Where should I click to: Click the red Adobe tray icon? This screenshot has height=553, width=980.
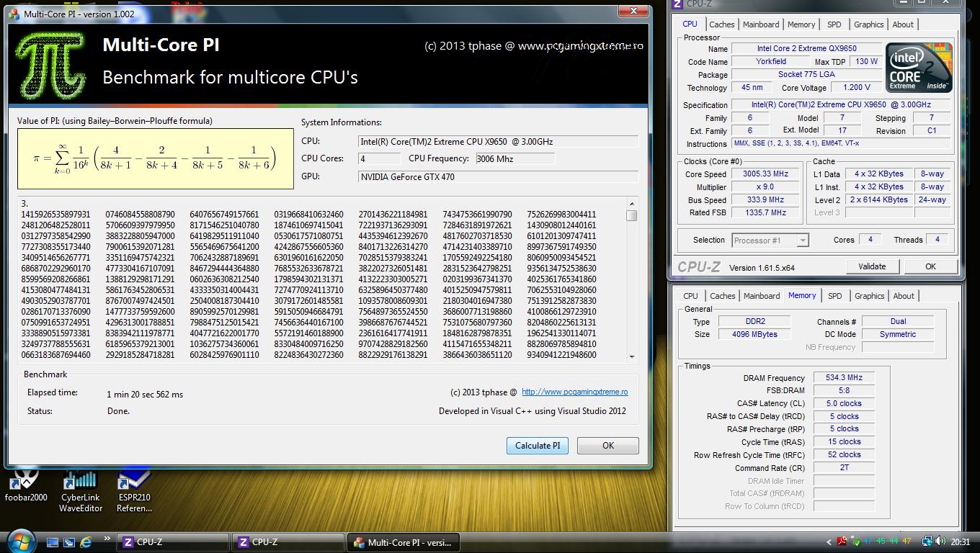coord(842,541)
